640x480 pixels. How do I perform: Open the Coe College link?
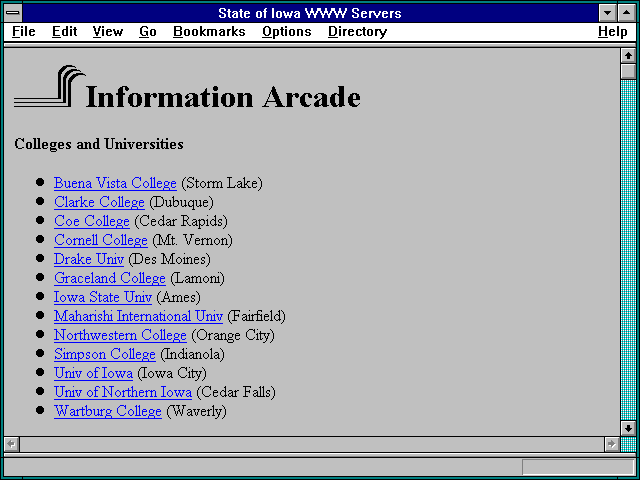click(x=92, y=221)
